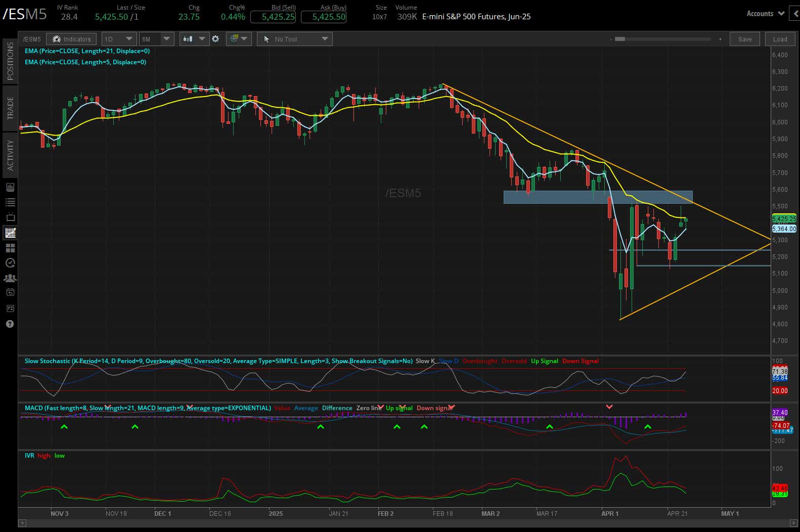Click the Bid (Sell) 5,425.25 box
The width and height of the screenshot is (800, 532).
[273, 17]
